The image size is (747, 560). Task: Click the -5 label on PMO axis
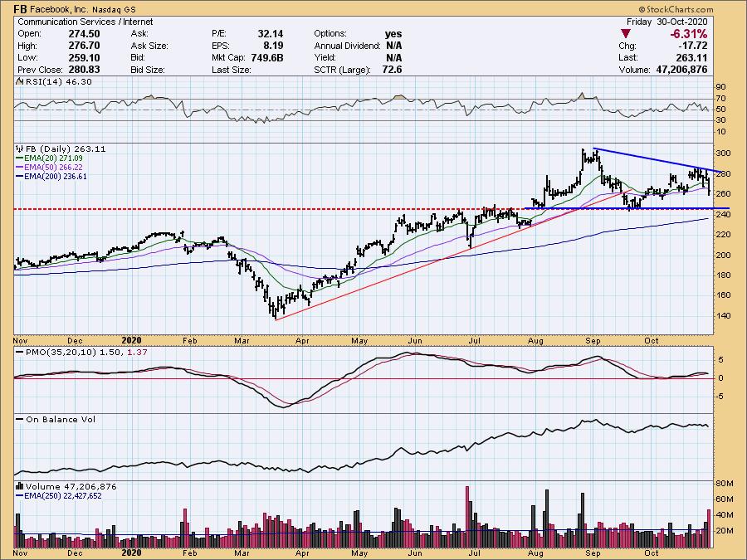(x=720, y=397)
